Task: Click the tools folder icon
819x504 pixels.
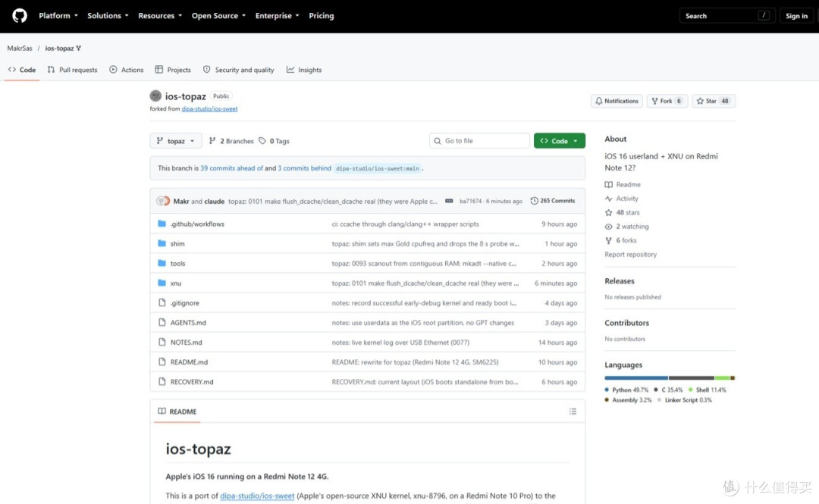Action: [x=162, y=263]
